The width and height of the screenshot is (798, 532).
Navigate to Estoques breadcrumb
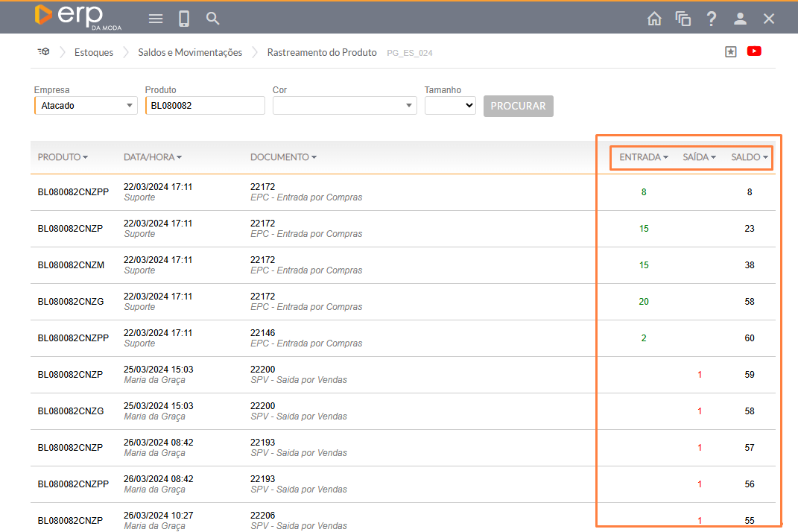pos(94,52)
